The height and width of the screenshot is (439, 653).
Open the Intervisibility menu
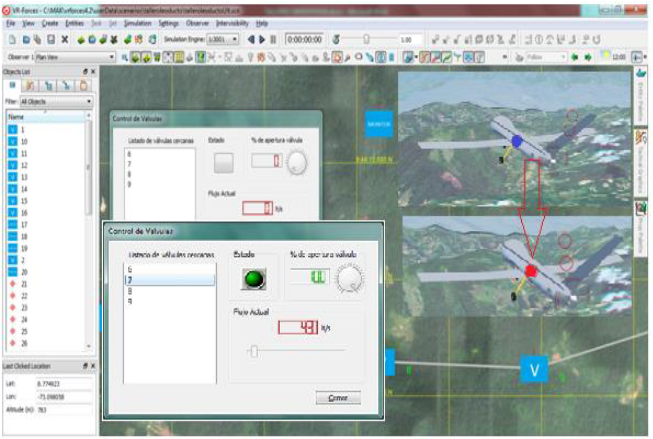click(232, 23)
